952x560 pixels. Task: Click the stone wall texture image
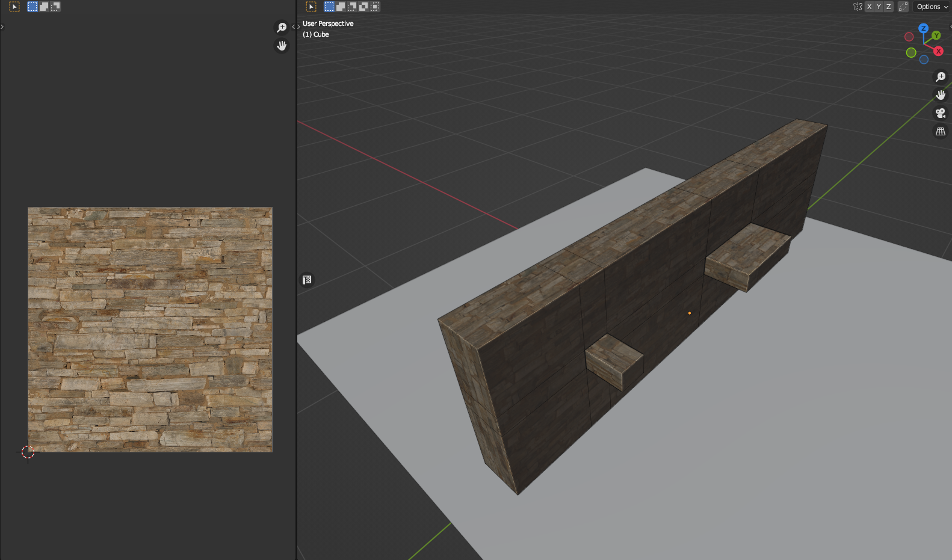[150, 330]
